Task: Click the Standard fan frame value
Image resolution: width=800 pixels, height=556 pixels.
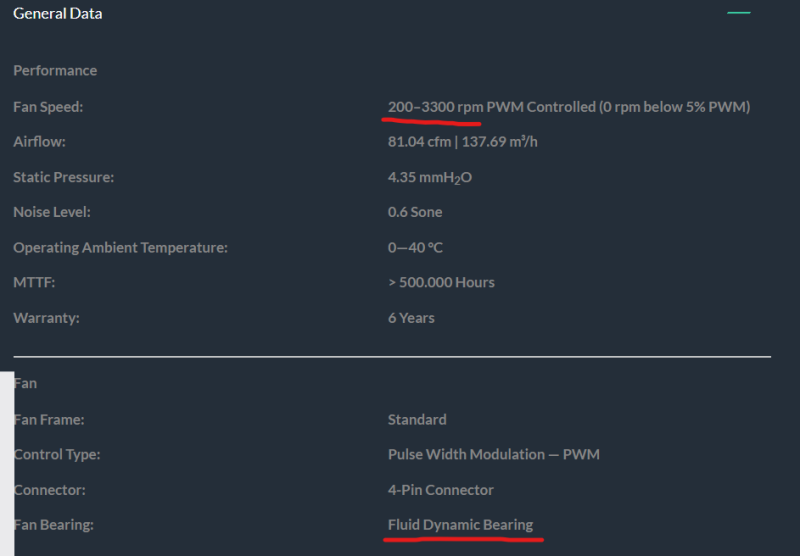Action: [417, 419]
